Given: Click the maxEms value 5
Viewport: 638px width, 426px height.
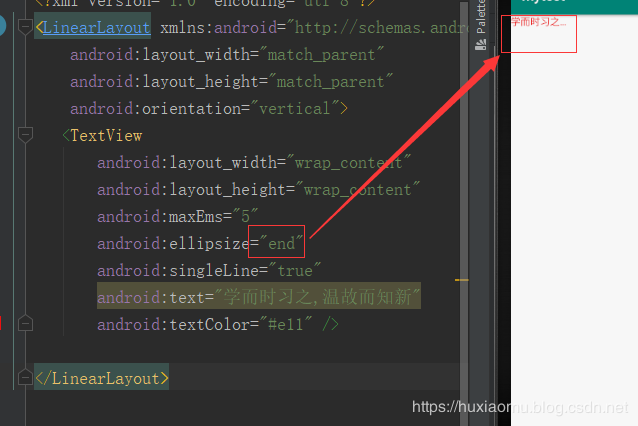Looking at the screenshot, I should [x=245, y=216].
